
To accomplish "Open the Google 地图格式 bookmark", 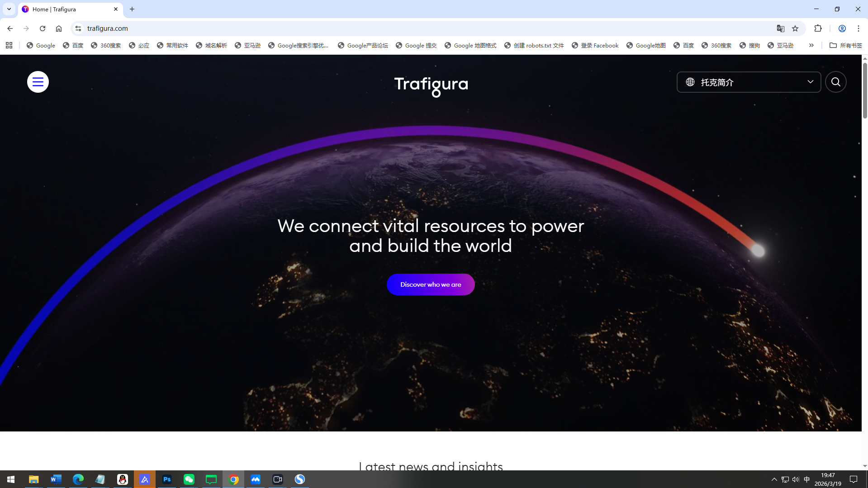I will [x=470, y=45].
